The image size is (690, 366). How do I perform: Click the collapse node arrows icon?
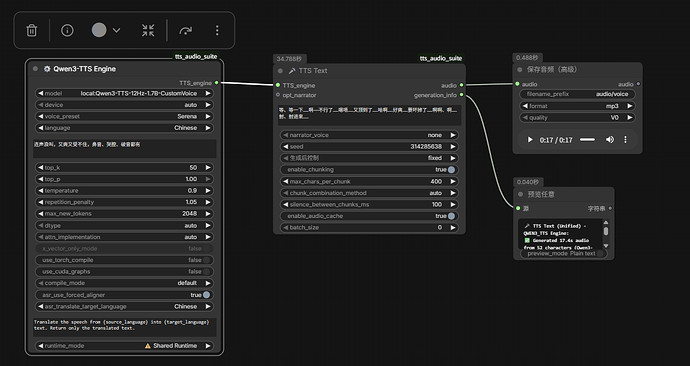pyautogui.click(x=148, y=30)
